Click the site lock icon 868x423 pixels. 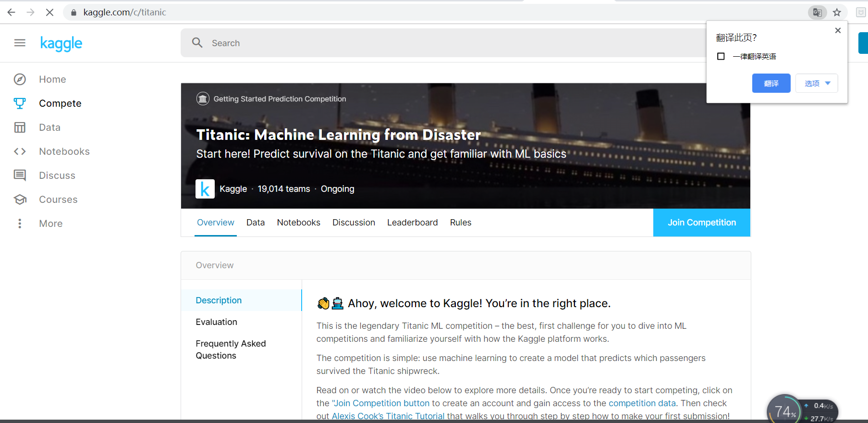(73, 12)
